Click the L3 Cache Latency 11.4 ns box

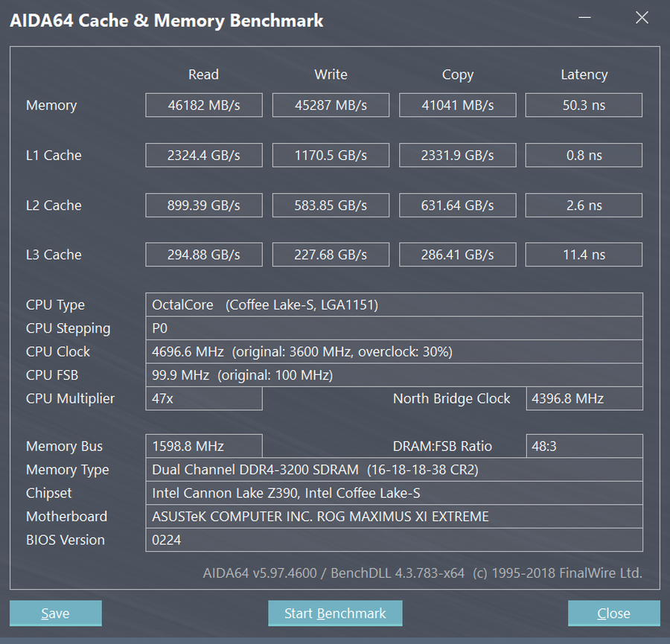tap(584, 255)
